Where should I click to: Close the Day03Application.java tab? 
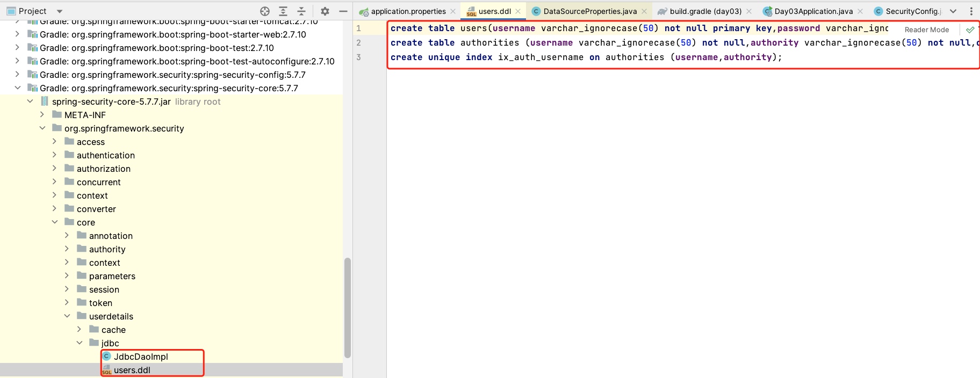coord(860,11)
